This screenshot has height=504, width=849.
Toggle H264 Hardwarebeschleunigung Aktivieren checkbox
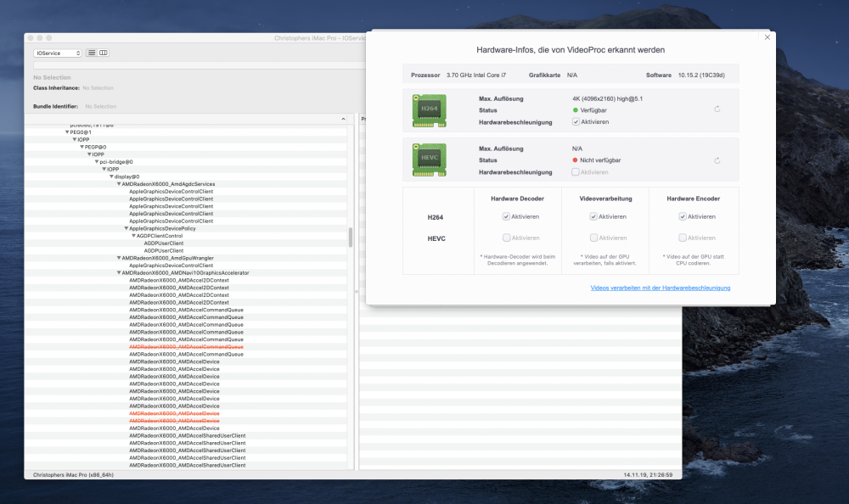pyautogui.click(x=576, y=122)
